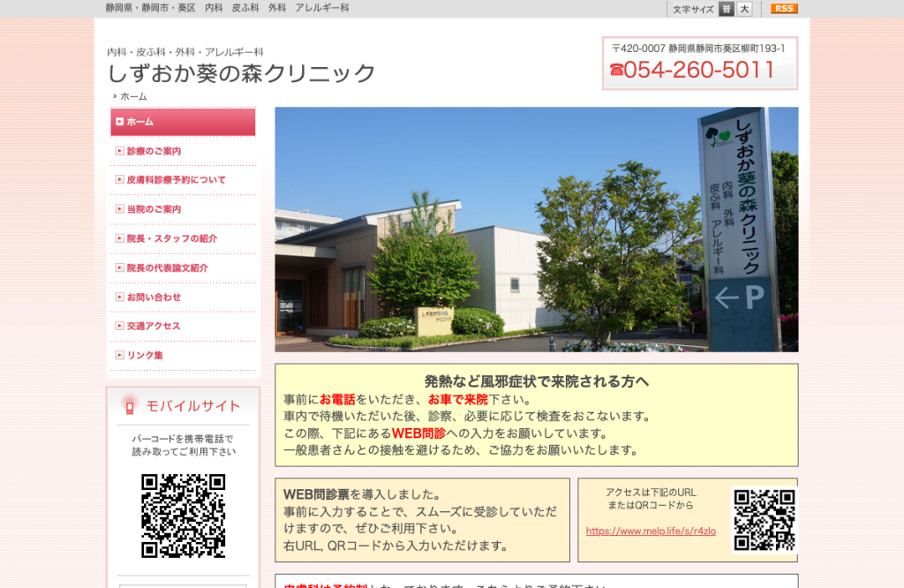Open 皮膚科診療予約について page
This screenshot has width=904, height=588.
(176, 180)
